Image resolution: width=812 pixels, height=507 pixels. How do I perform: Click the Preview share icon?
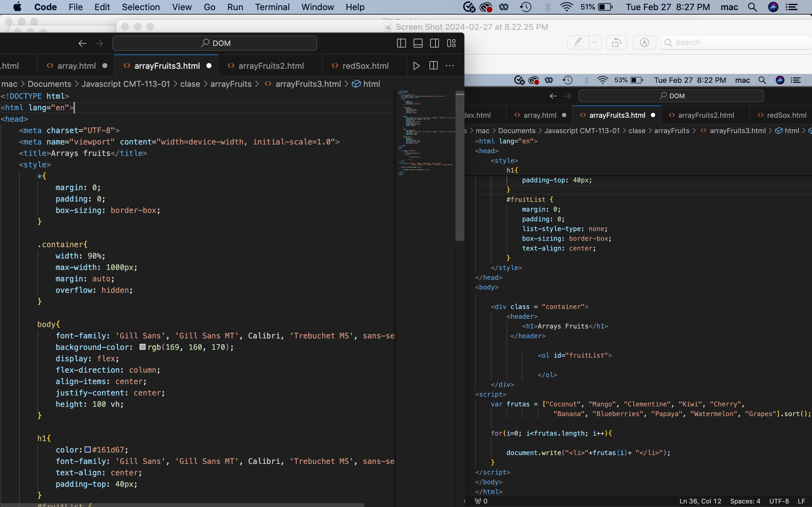point(616,42)
